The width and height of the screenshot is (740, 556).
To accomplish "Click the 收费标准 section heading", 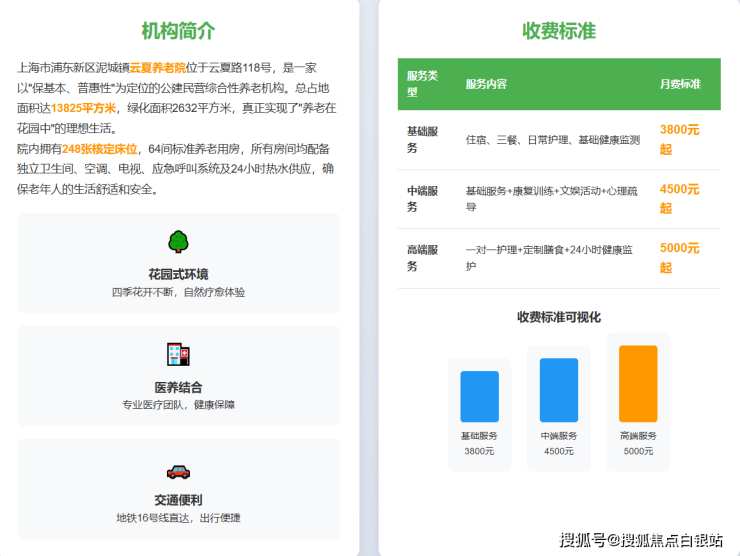I will point(558,31).
